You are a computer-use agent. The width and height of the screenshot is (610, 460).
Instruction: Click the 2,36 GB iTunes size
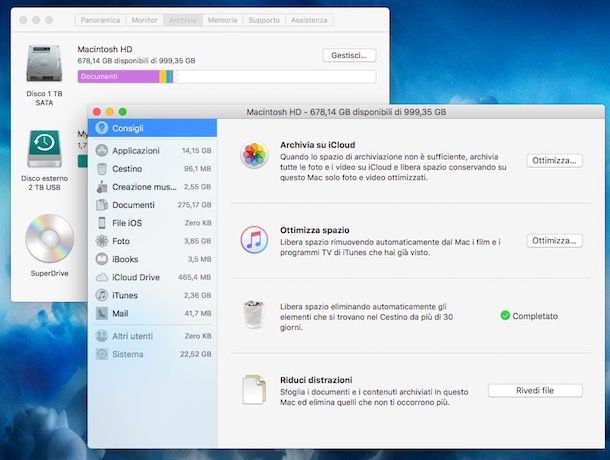tap(197, 295)
